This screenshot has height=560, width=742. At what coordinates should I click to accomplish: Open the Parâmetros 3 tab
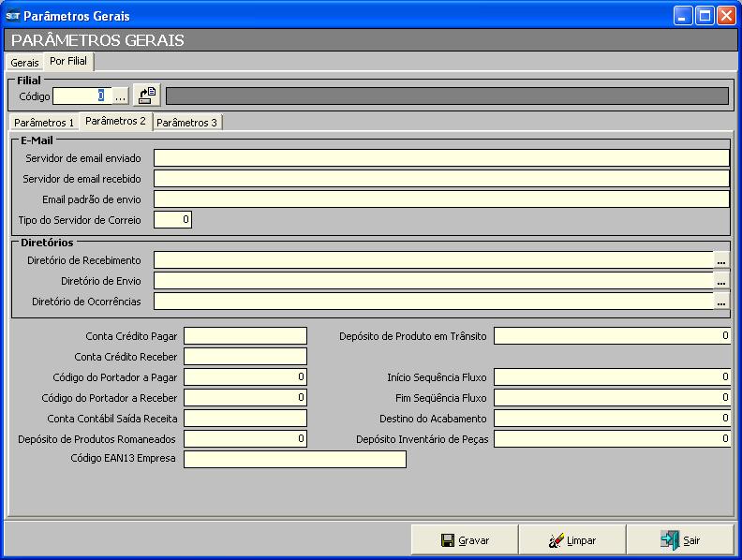186,123
